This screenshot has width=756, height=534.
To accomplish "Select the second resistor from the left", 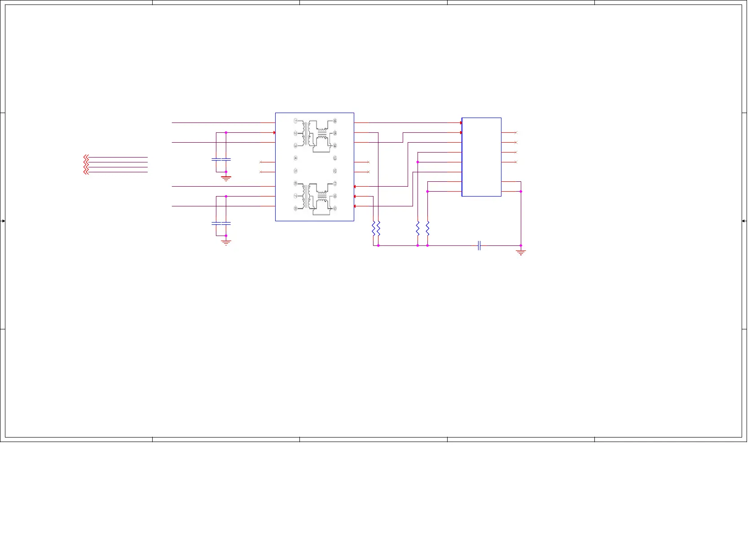I will click(378, 228).
